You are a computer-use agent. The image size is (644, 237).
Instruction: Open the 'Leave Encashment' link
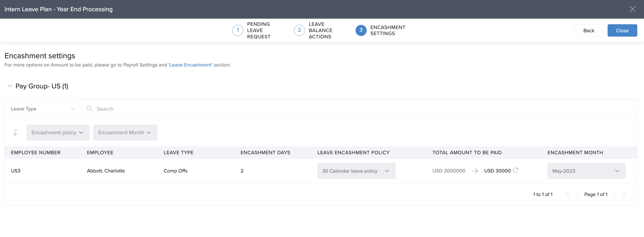pyautogui.click(x=190, y=65)
